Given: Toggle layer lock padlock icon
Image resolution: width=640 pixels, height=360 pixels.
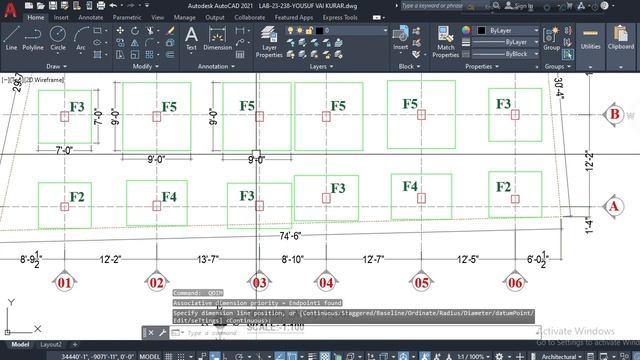Looking at the screenshot, I should (x=309, y=31).
